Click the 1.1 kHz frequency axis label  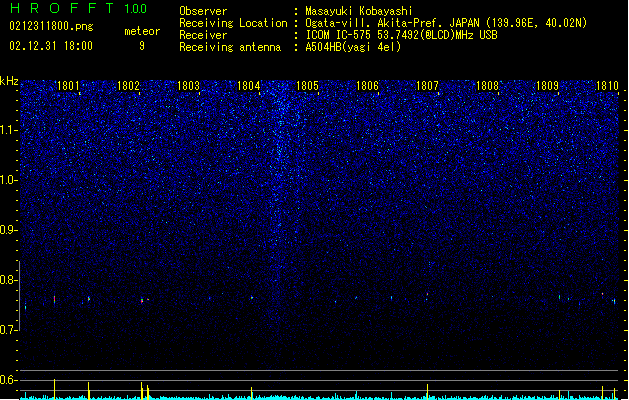tap(9, 130)
